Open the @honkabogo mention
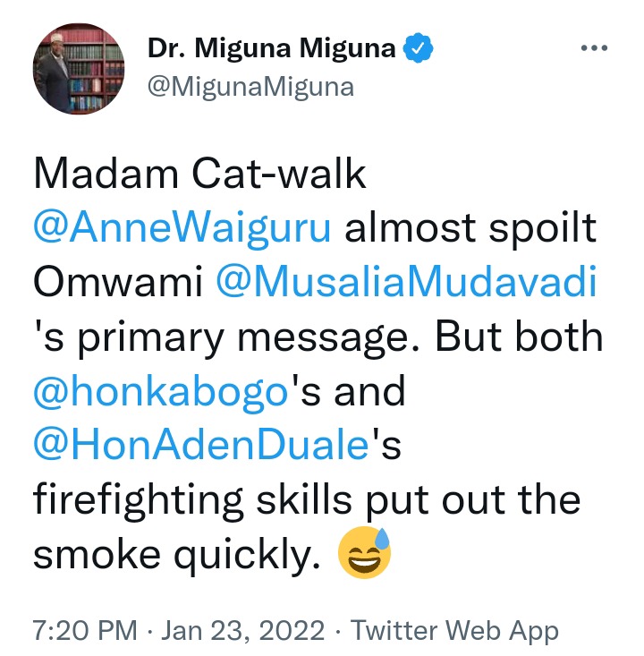 [x=161, y=391]
